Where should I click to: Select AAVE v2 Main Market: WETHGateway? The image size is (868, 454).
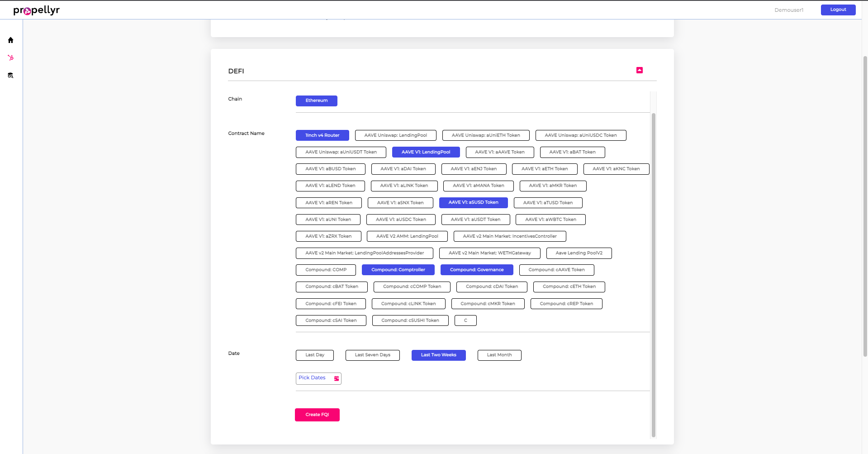490,253
